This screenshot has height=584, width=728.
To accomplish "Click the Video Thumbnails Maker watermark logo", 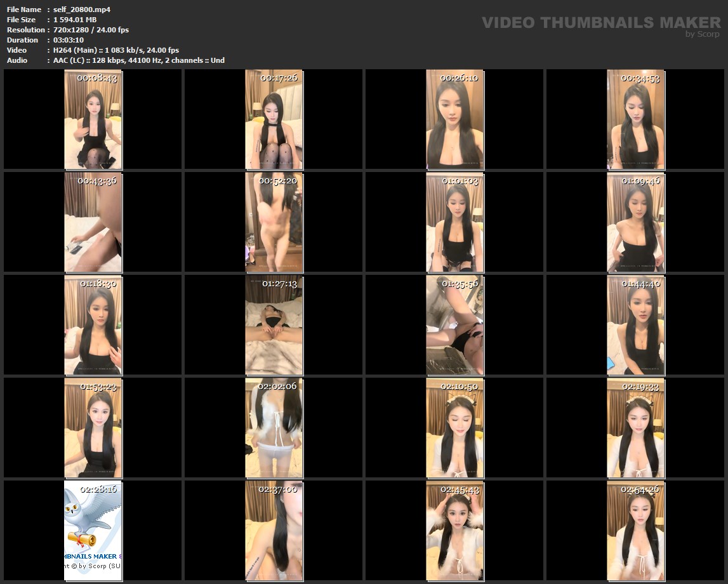I will click(600, 23).
